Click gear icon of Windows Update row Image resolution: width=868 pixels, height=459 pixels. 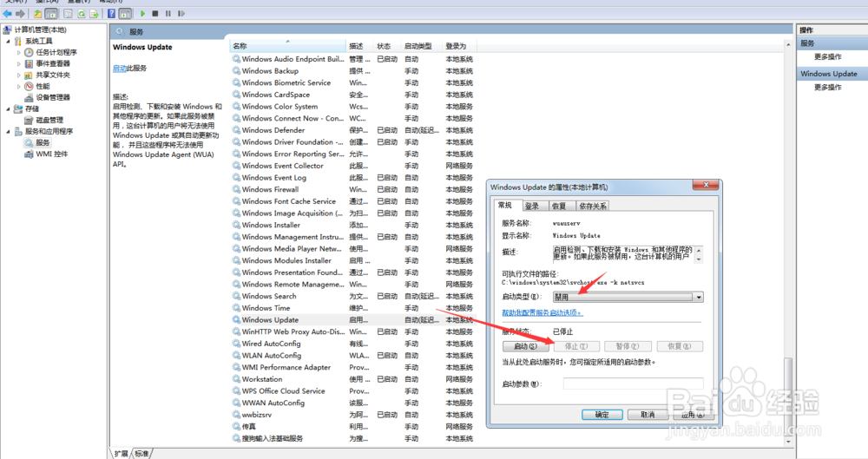pos(236,319)
